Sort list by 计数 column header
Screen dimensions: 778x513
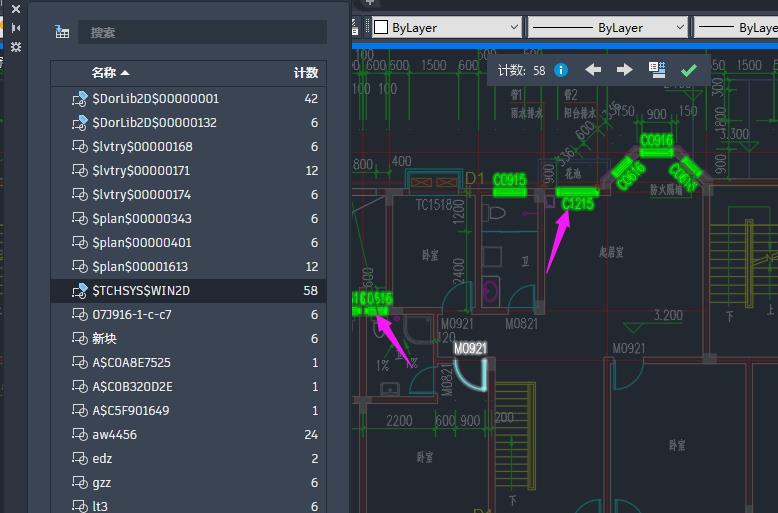[306, 73]
